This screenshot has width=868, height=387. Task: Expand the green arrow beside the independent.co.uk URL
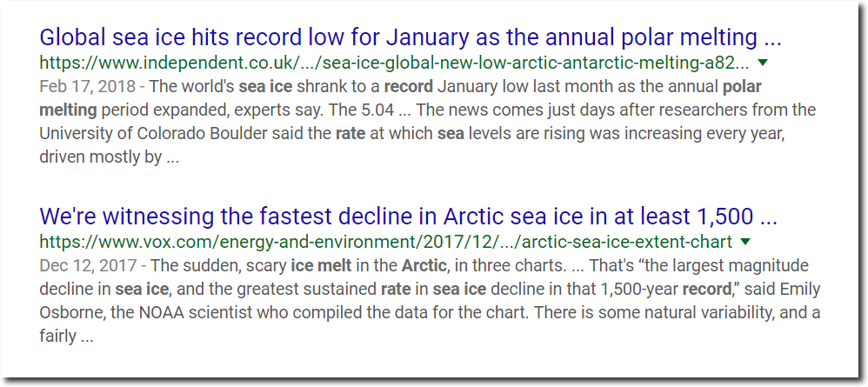pos(762,63)
